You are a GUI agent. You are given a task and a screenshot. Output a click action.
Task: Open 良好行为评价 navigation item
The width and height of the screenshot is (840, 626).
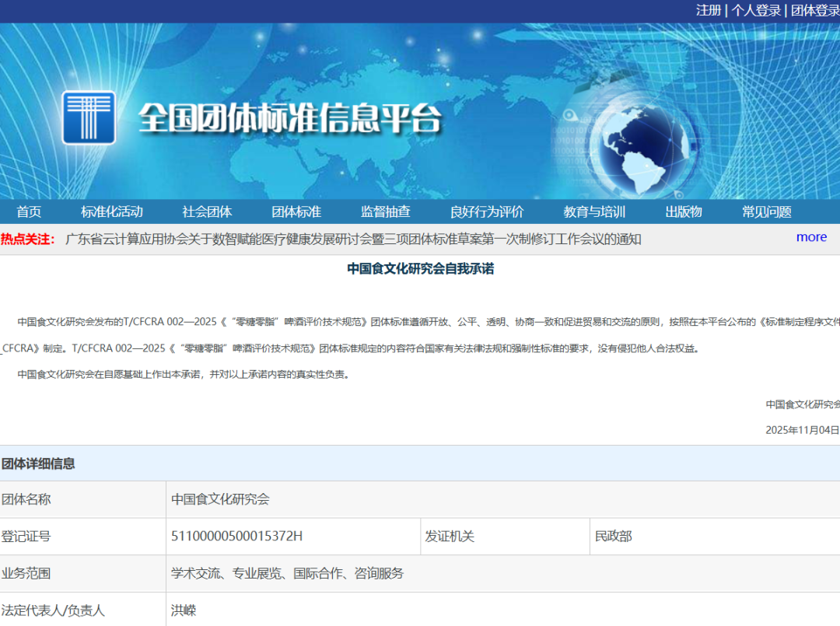pos(487,212)
